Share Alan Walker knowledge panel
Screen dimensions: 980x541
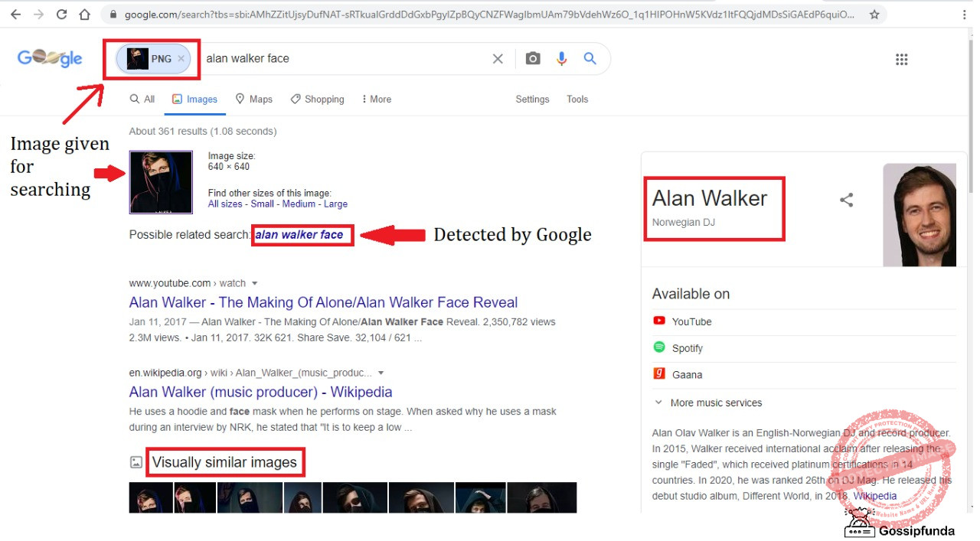[x=846, y=200]
